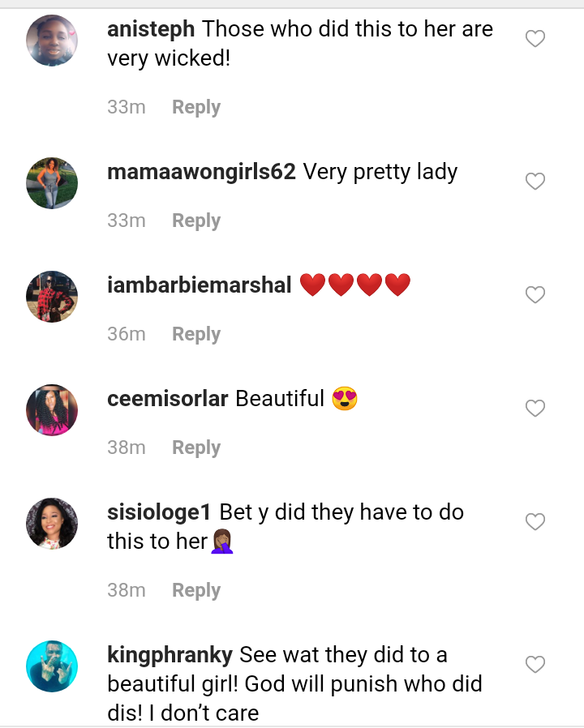Reply to mamaawongirls62's comment
Screen dimensions: 584x728
196,221
